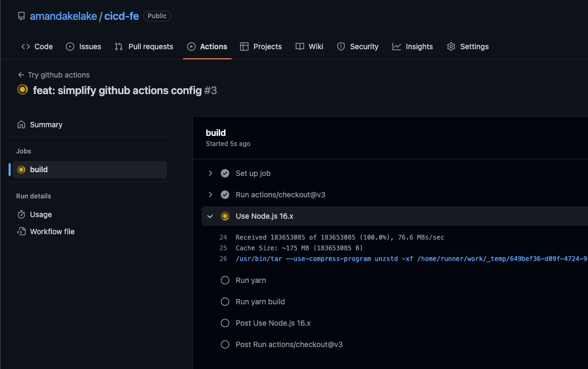Screen dimensions: 588x369
Task: Click the repository icon beside amandakelake
Action: [21, 16]
